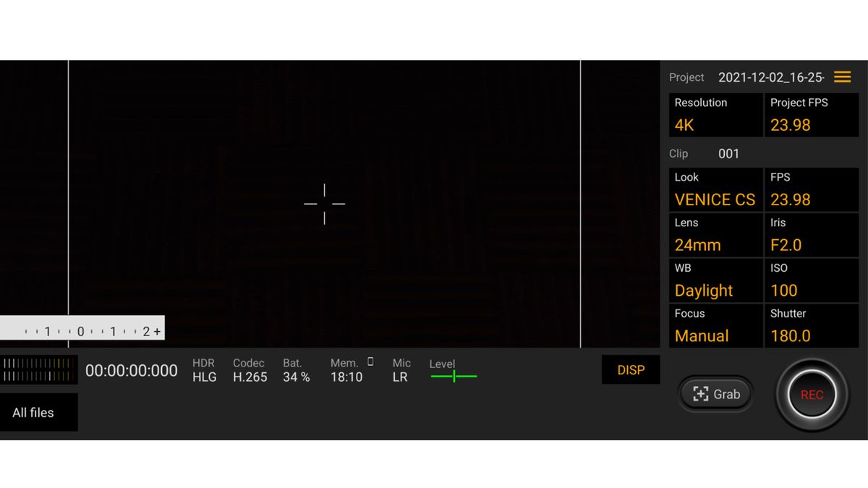The height and width of the screenshot is (488, 868).
Task: Toggle Focus Manual mode
Action: pos(716,326)
